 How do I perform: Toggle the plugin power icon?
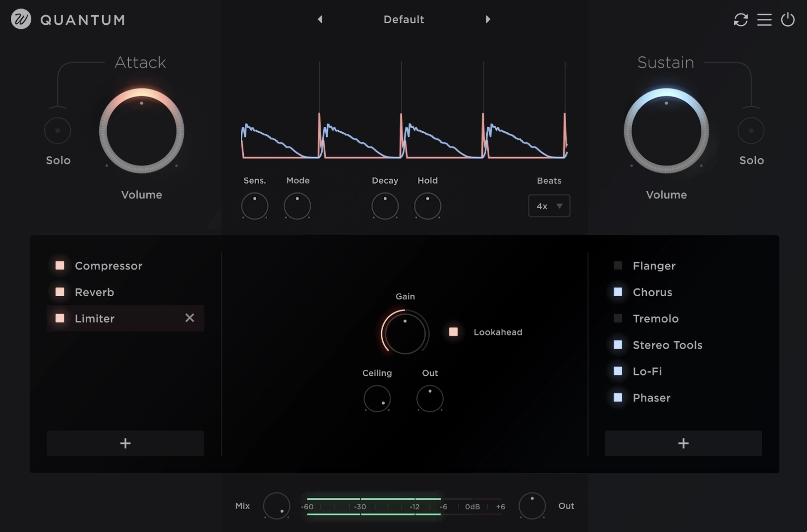point(788,19)
